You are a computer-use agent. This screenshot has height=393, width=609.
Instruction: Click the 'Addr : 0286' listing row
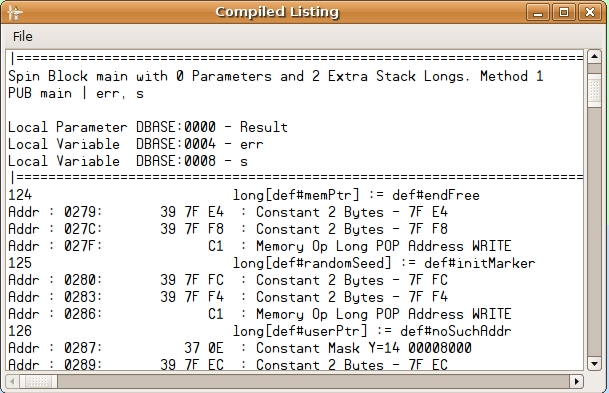click(x=260, y=314)
